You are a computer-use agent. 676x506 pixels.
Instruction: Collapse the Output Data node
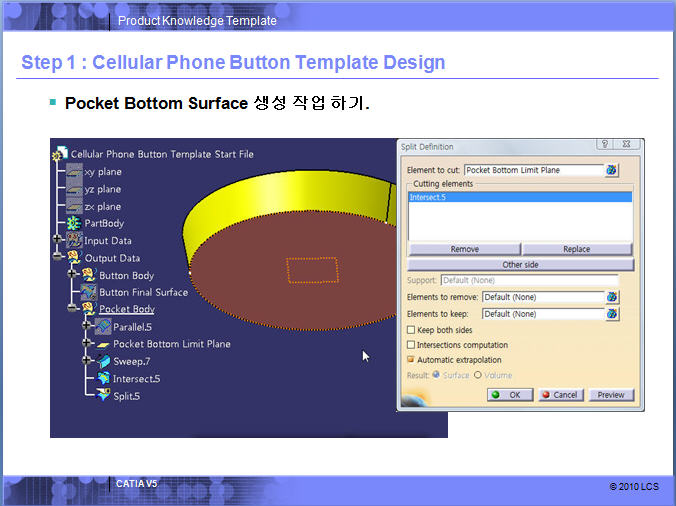click(59, 258)
